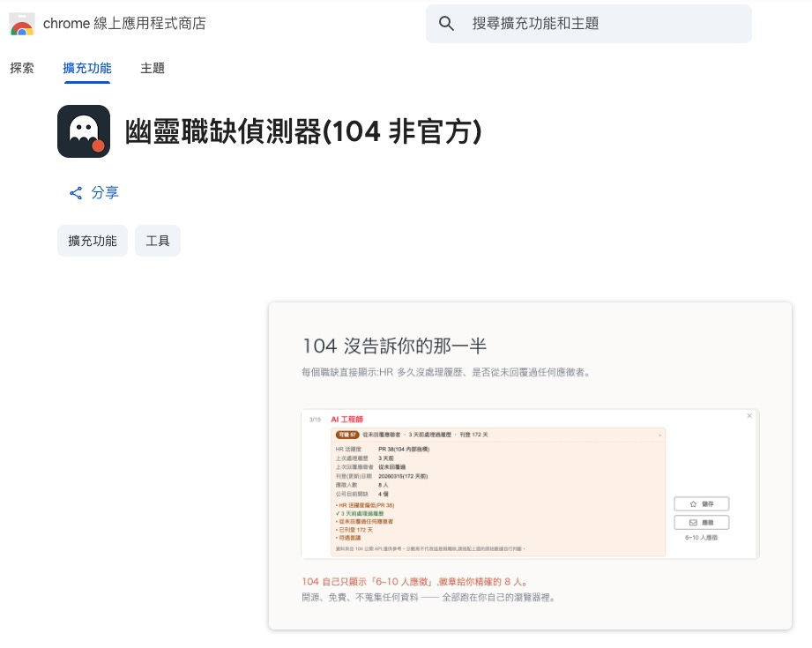812x648 pixels.
Task: Focus the 搜尋擴充功能和主題 search field
Action: click(x=588, y=24)
